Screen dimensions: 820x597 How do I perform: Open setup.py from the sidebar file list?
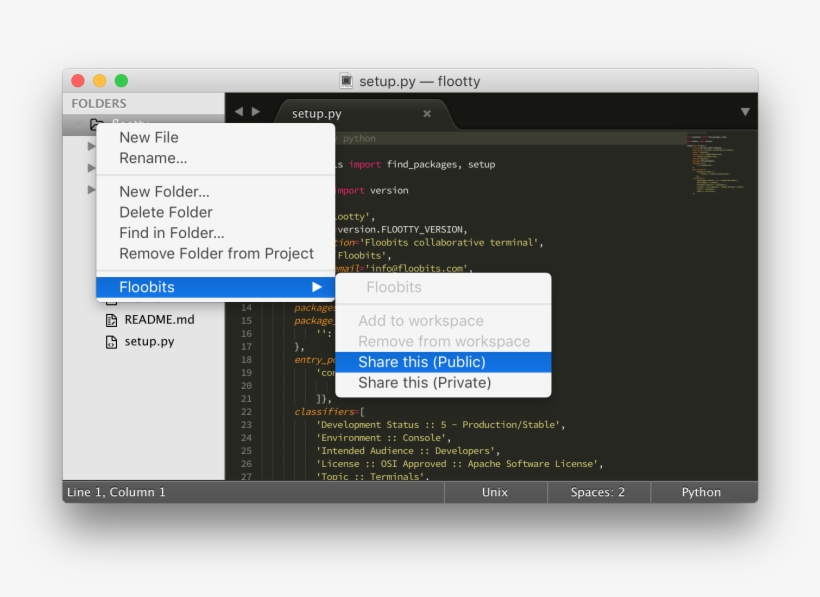coord(149,342)
